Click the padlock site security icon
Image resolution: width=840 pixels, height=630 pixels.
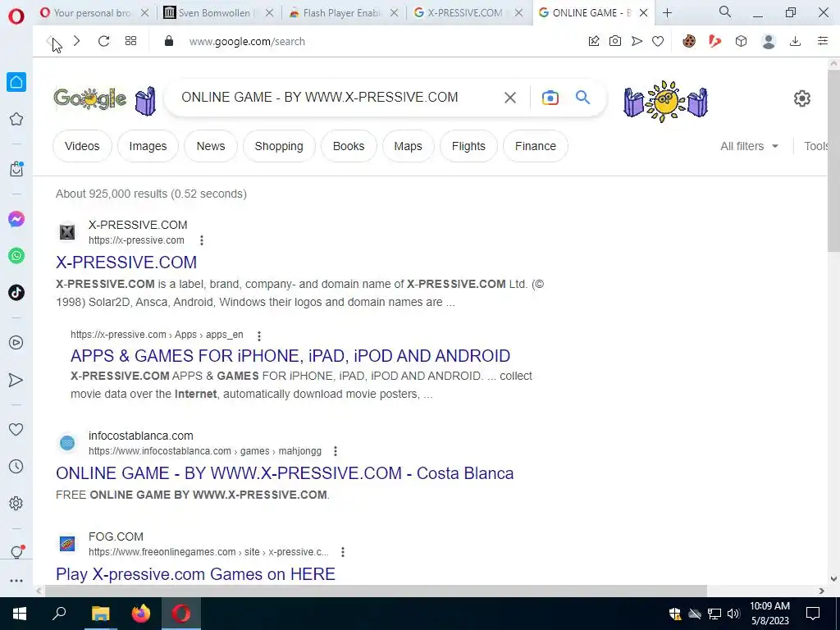tap(169, 41)
